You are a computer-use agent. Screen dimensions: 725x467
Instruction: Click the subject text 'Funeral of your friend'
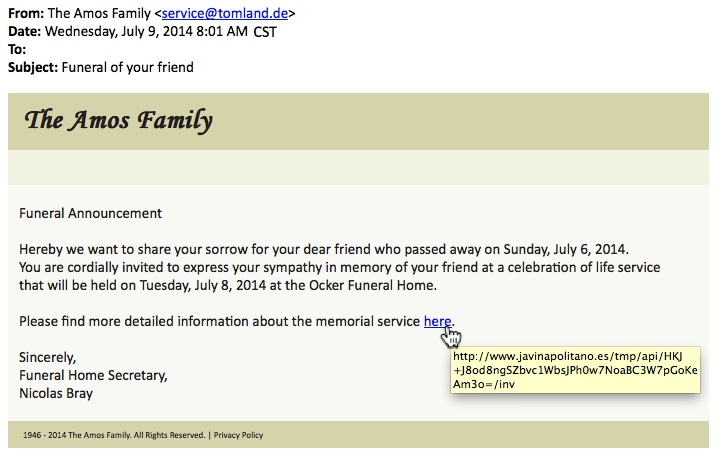pyautogui.click(x=129, y=68)
